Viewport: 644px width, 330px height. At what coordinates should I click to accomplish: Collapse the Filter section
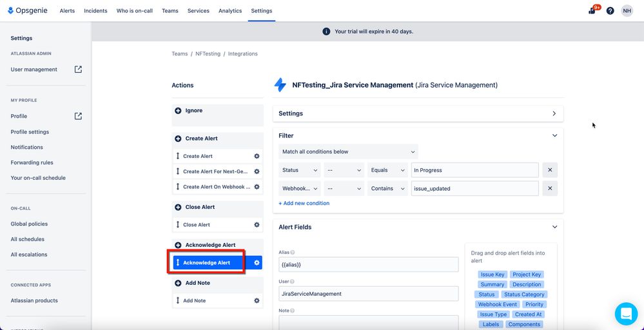click(x=554, y=135)
